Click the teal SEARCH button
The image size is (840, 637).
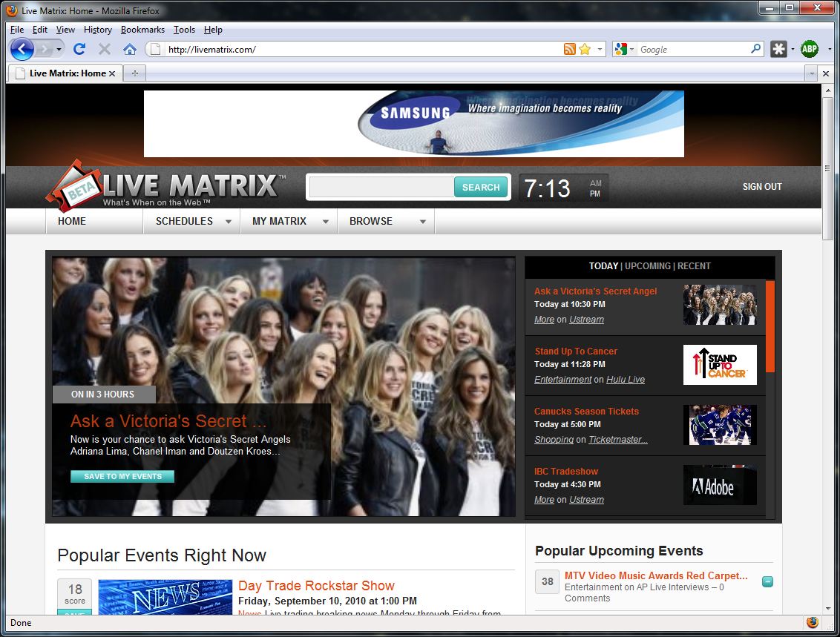click(481, 188)
